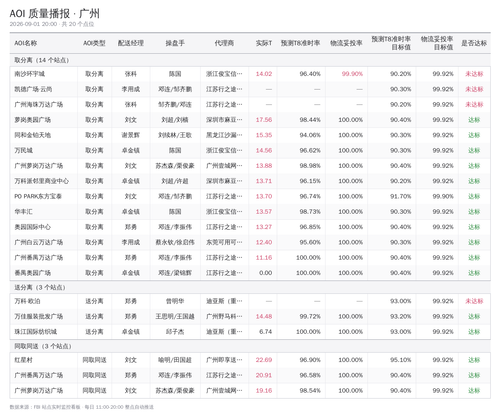
Task: Click the '操盘手' column header
Action: coord(175,43)
